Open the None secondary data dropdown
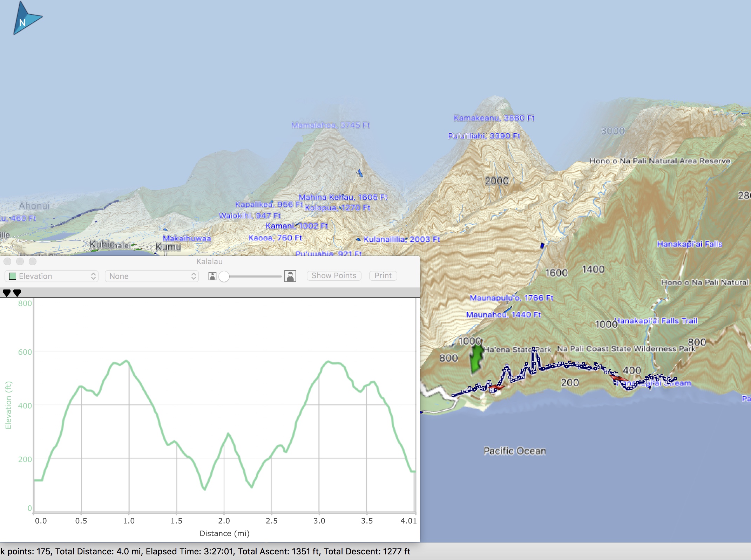 click(151, 276)
